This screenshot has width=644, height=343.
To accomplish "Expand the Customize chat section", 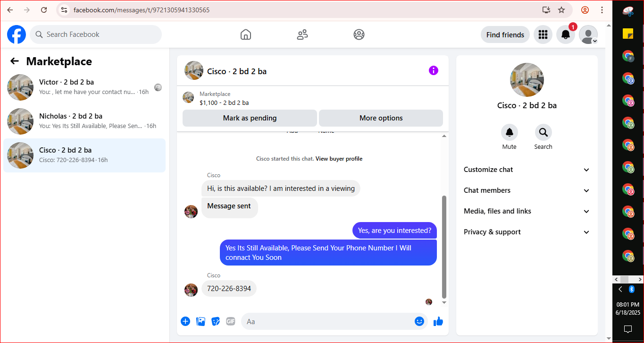I will tap(527, 170).
